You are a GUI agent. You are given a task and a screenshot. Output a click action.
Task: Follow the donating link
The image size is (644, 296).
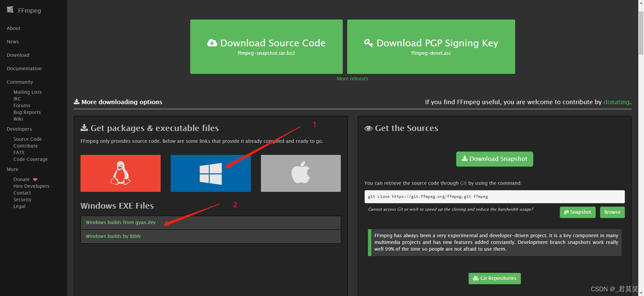[x=616, y=102]
